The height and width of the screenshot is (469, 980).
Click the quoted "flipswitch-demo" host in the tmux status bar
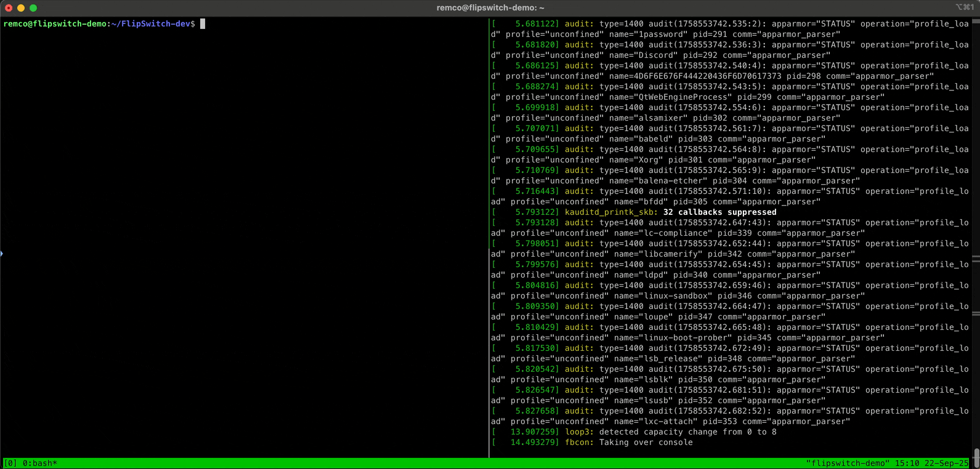click(x=848, y=463)
